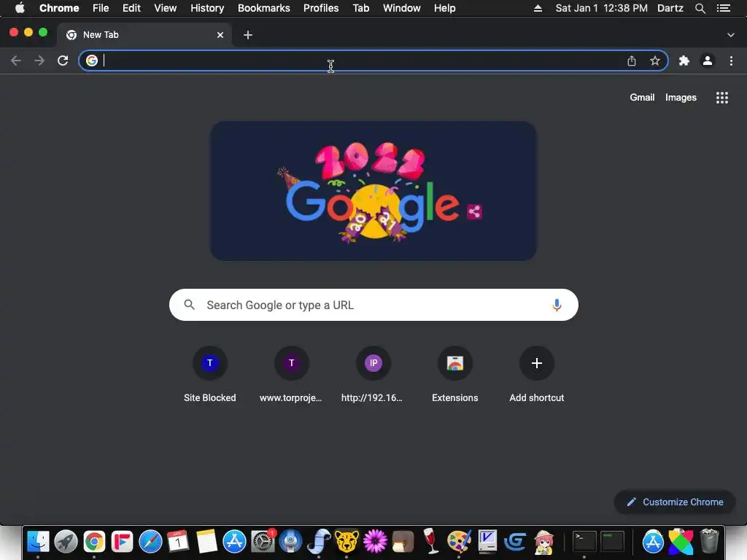Open a new tab with plus button
Screen dimensions: 747x560
pos(248,35)
